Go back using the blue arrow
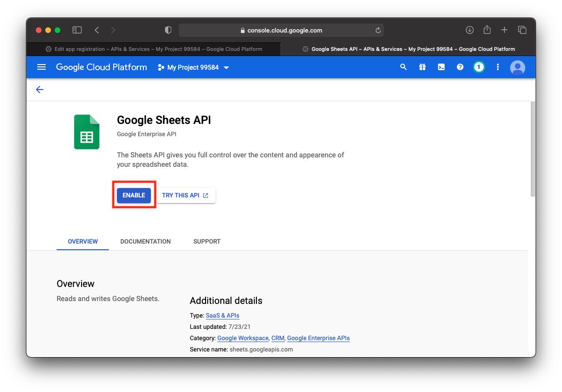This screenshot has width=562, height=392. (x=40, y=90)
